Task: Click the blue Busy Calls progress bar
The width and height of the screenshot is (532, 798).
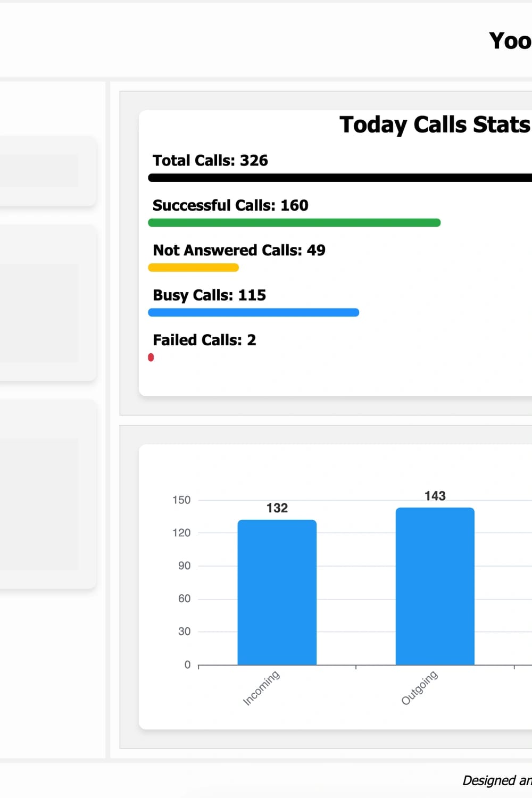Action: 253,312
